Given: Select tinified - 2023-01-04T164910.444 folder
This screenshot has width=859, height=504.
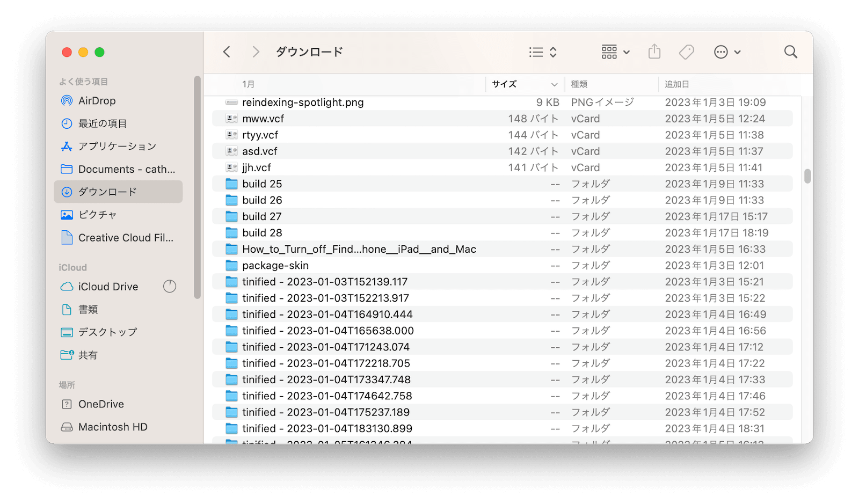Looking at the screenshot, I should click(x=502, y=315).
